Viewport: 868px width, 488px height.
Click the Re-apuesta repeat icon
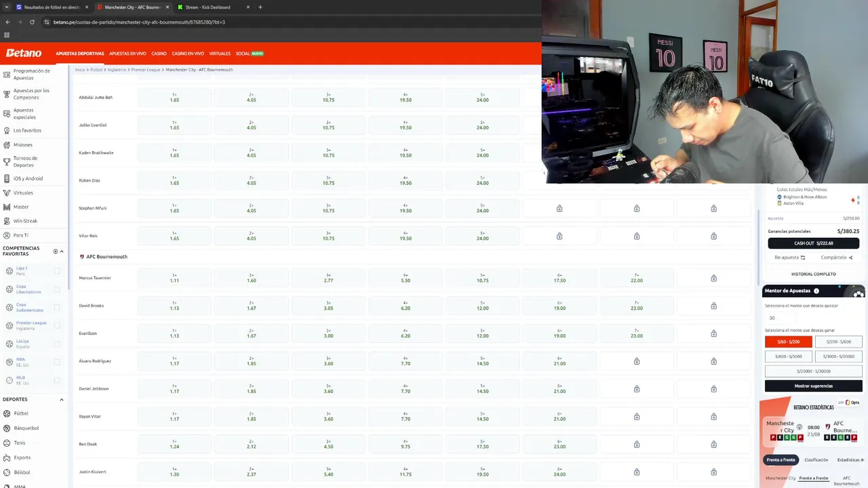[x=803, y=258]
